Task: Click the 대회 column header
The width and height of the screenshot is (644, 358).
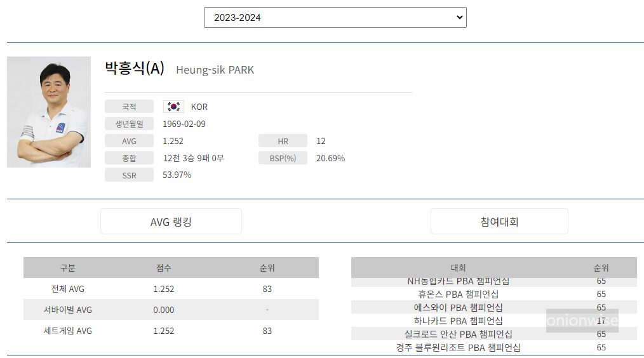Action: tap(458, 268)
